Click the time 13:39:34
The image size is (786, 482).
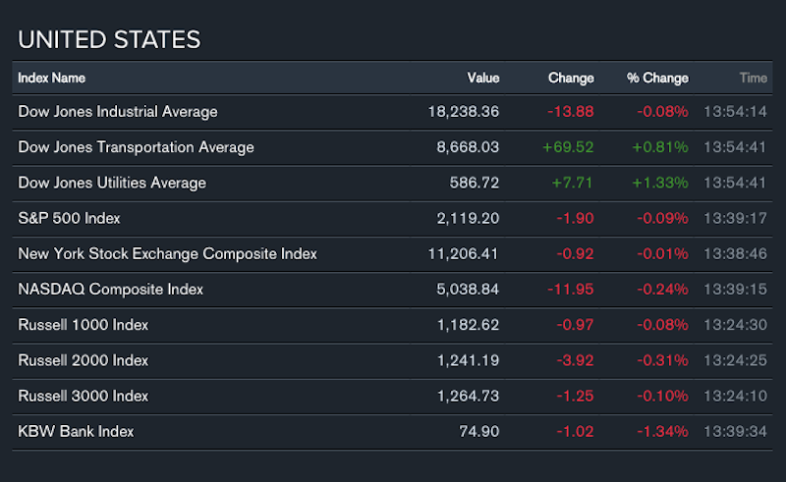[735, 432]
